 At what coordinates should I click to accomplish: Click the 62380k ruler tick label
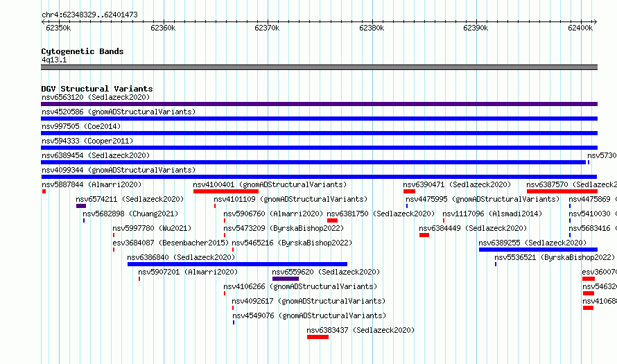click(372, 28)
